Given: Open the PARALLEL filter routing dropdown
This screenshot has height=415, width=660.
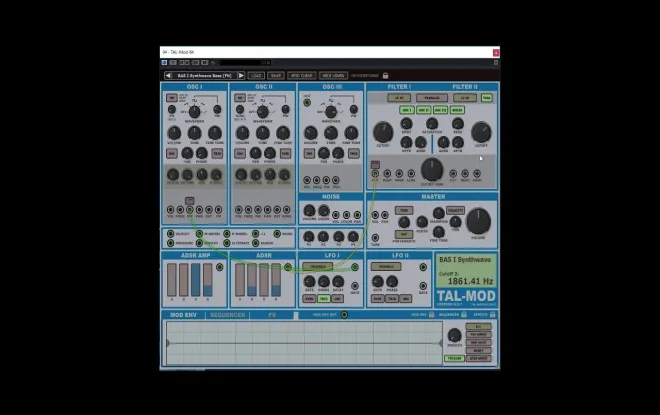Looking at the screenshot, I should [431, 98].
